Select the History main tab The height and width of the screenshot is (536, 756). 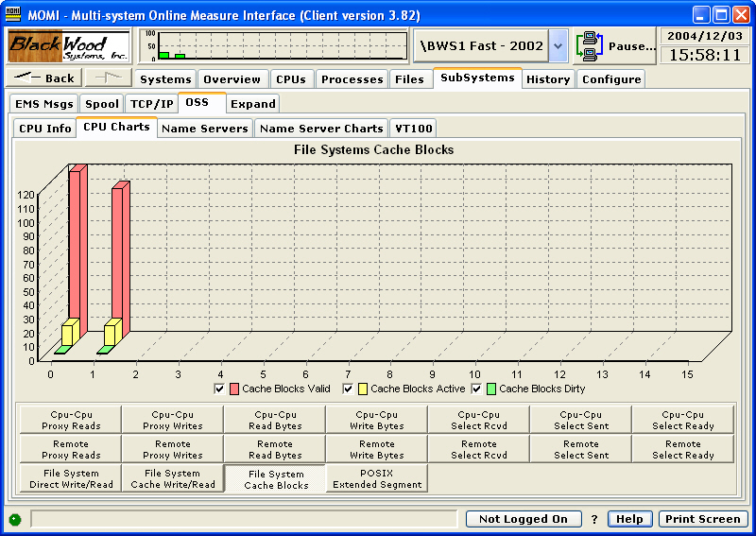click(548, 79)
